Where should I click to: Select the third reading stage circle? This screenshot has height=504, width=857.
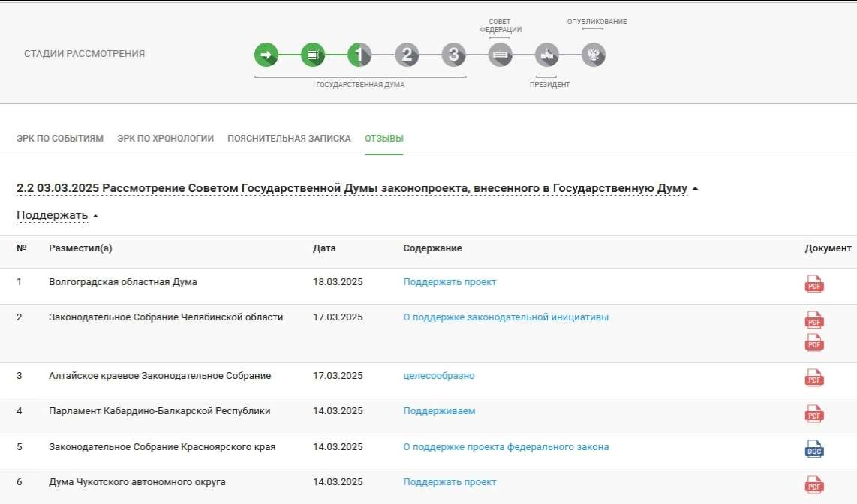coord(453,55)
